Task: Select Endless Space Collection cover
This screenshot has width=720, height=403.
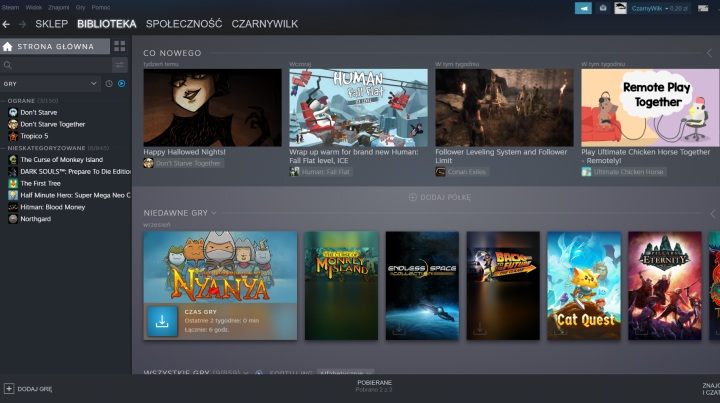Action: pyautogui.click(x=422, y=285)
